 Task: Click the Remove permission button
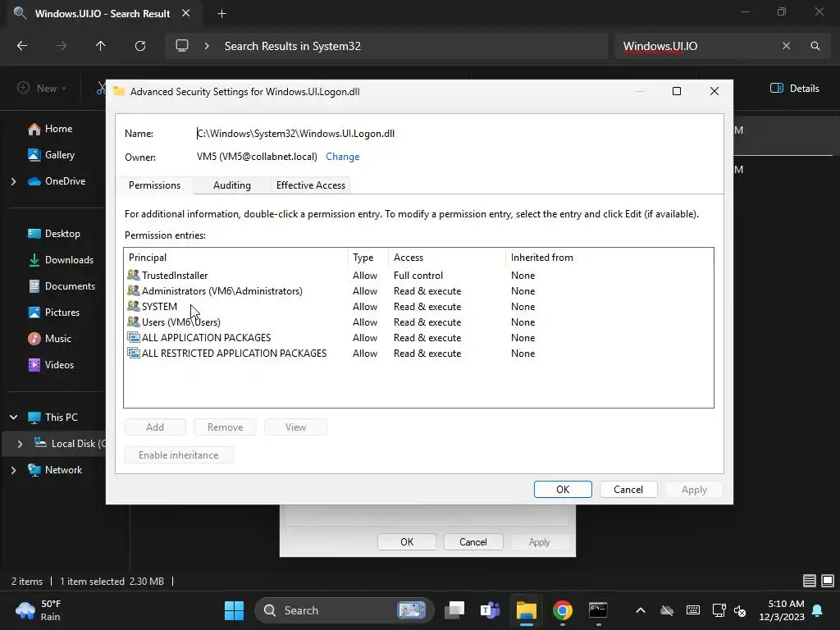click(x=225, y=427)
